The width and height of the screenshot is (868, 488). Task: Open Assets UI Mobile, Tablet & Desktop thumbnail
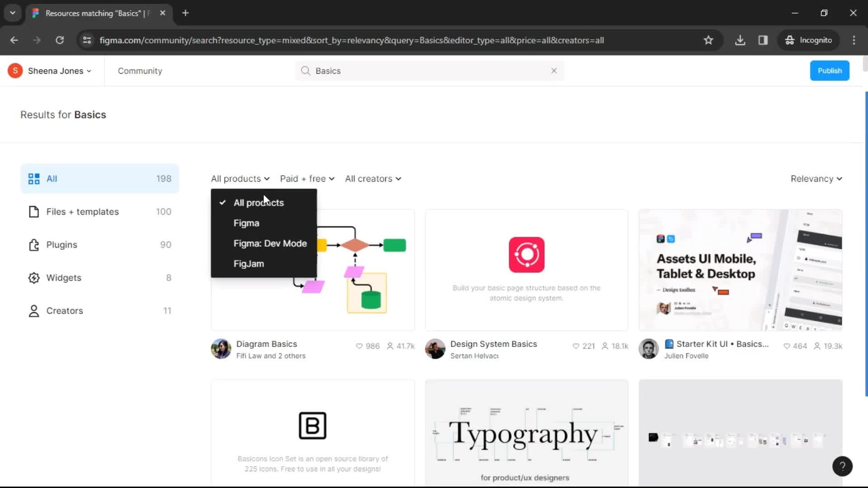pos(741,270)
